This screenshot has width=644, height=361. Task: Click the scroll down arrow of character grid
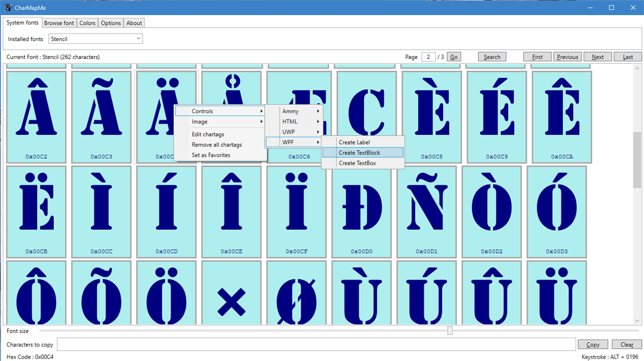coord(637,321)
